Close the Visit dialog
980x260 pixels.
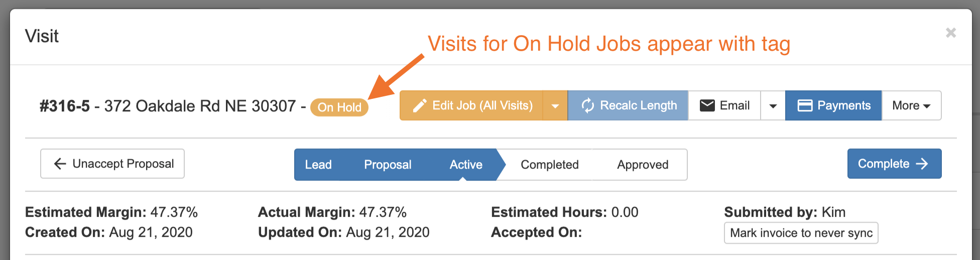point(950,33)
